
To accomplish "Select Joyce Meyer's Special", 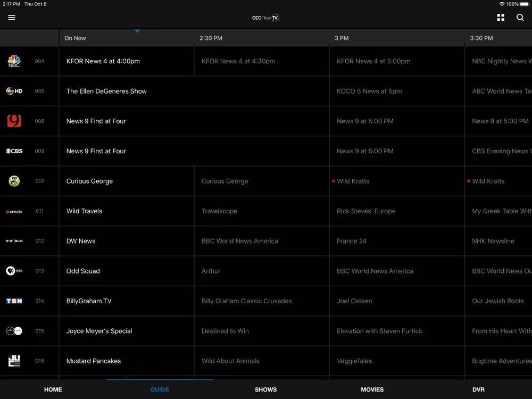I will click(x=127, y=331).
